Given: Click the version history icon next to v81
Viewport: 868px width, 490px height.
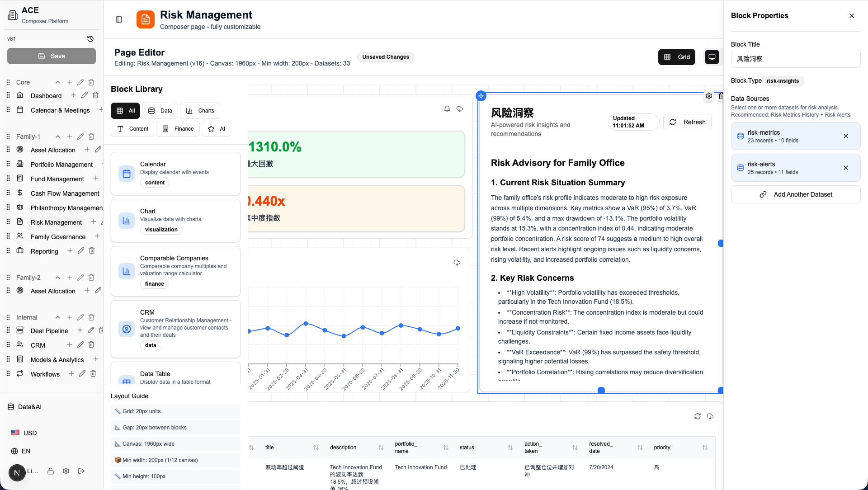Looking at the screenshot, I should coord(90,39).
